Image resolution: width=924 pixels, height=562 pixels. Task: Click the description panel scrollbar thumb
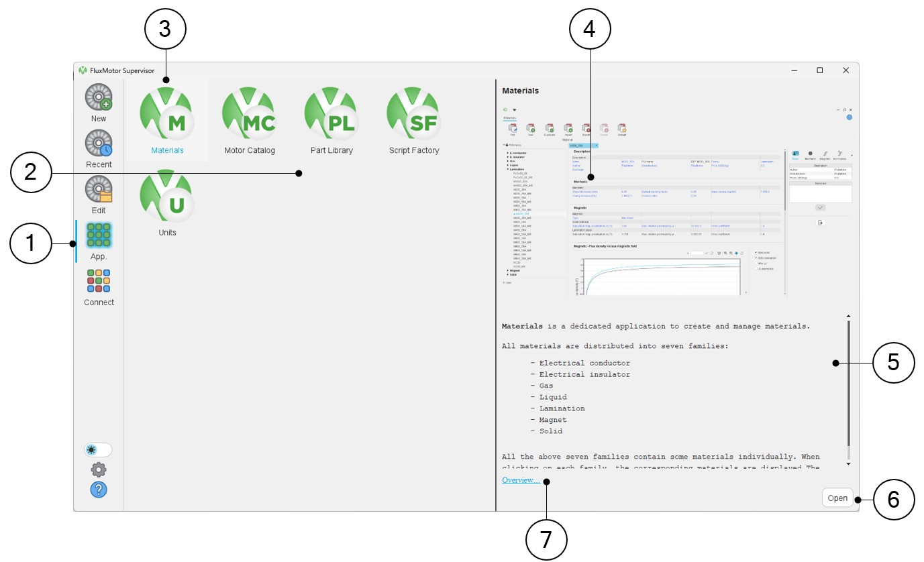848,383
